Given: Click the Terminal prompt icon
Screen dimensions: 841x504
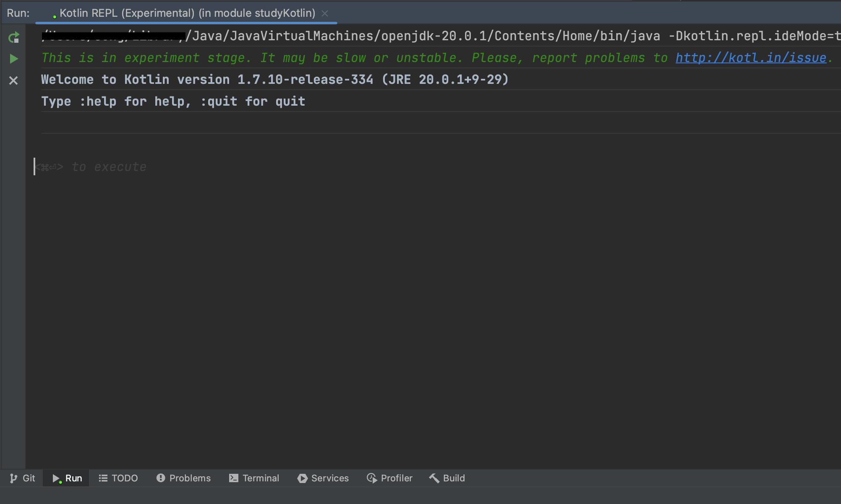Looking at the screenshot, I should point(234,478).
